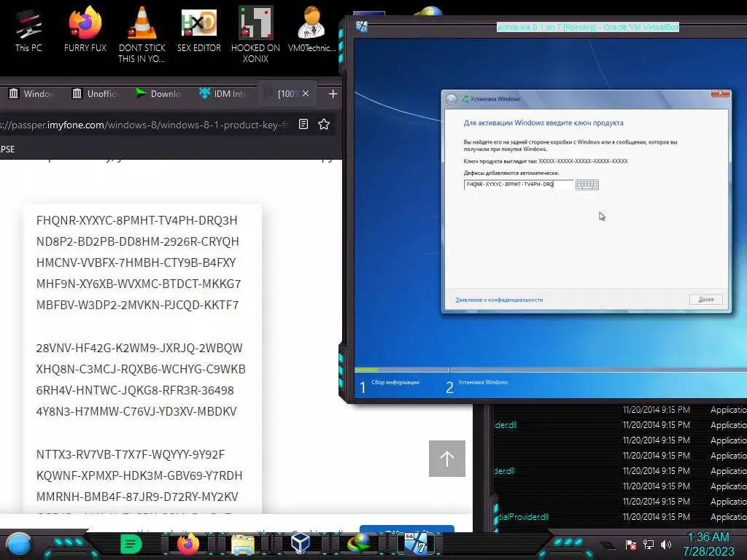747x560 pixels.
Task: Click key MHF9N-XY6XB-WVXMC-BTDCT-MKKG7
Action: pyautogui.click(x=139, y=284)
